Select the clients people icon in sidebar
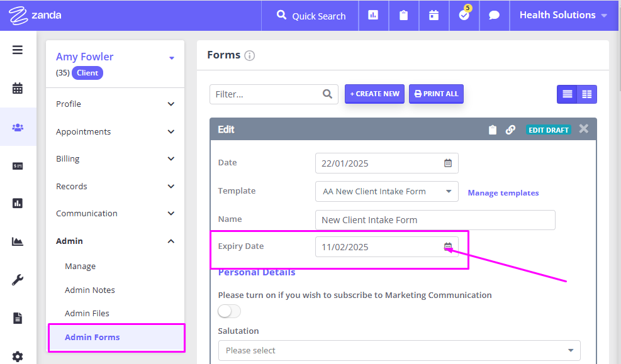Screen dimensions: 621x364 coord(17,126)
